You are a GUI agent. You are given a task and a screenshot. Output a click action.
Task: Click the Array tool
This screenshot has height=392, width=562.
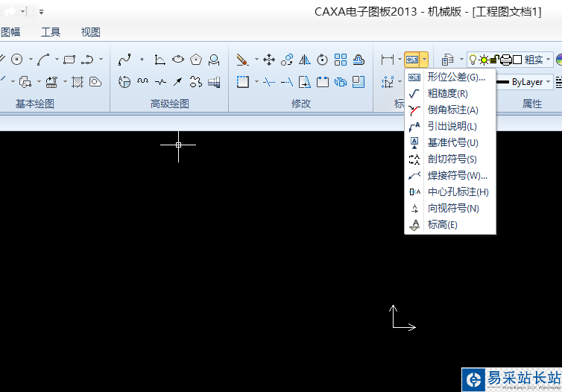(x=341, y=60)
